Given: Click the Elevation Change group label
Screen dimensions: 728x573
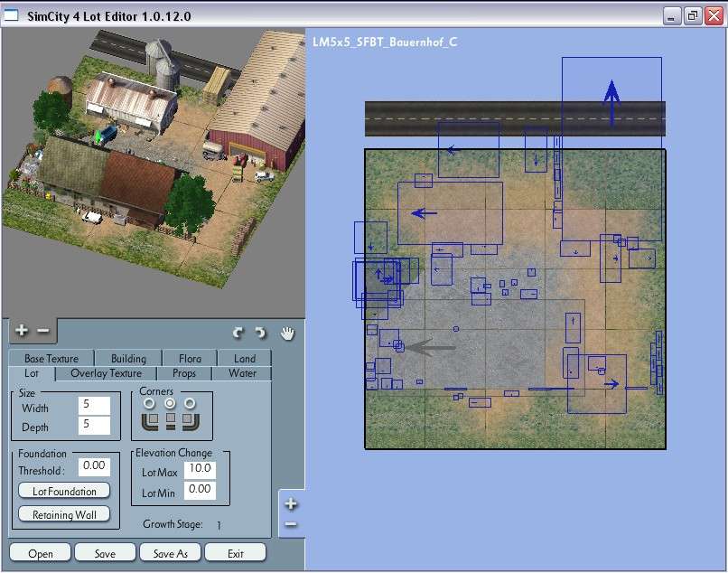Looking at the screenshot, I should point(173,453).
